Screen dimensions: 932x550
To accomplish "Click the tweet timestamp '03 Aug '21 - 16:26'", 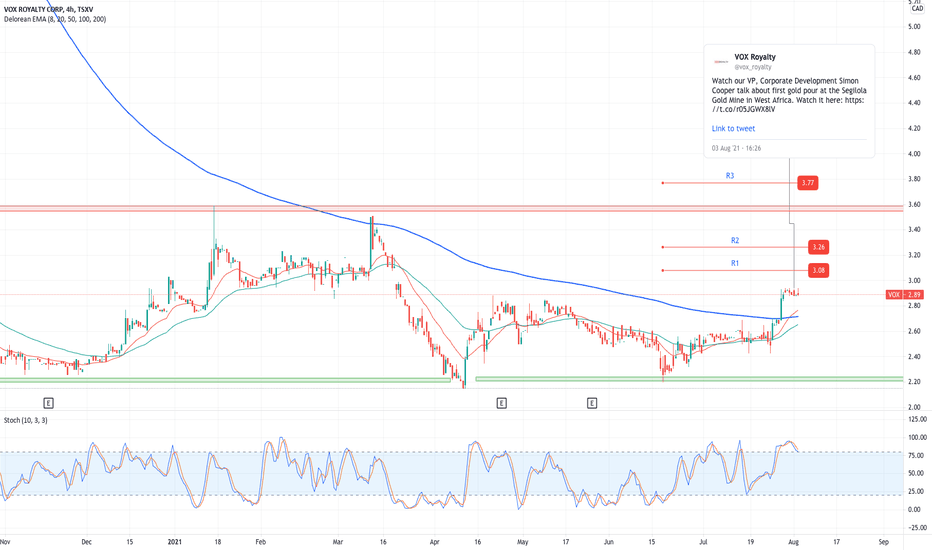I will pos(736,148).
